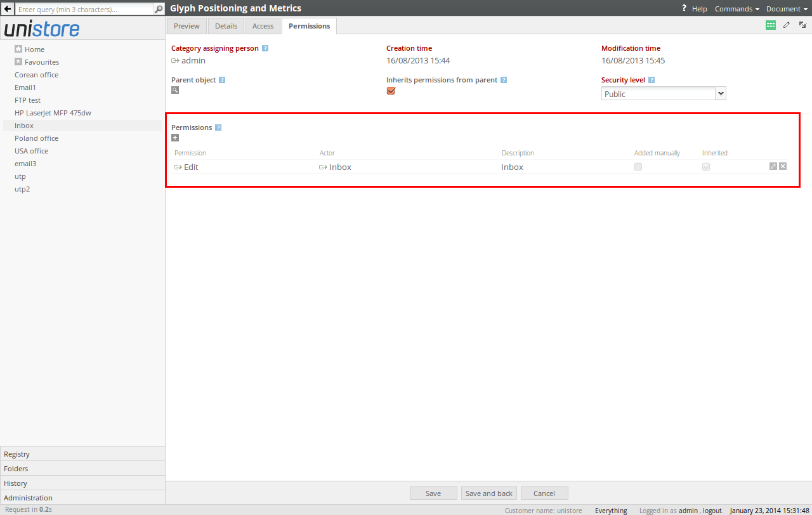Click the Cancel button
The width and height of the screenshot is (812, 515).
(544, 493)
